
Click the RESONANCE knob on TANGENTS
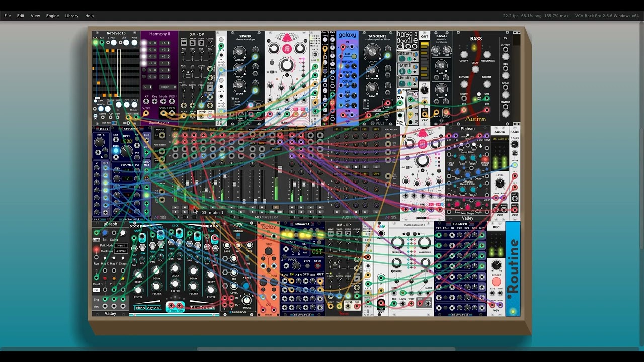372,70
